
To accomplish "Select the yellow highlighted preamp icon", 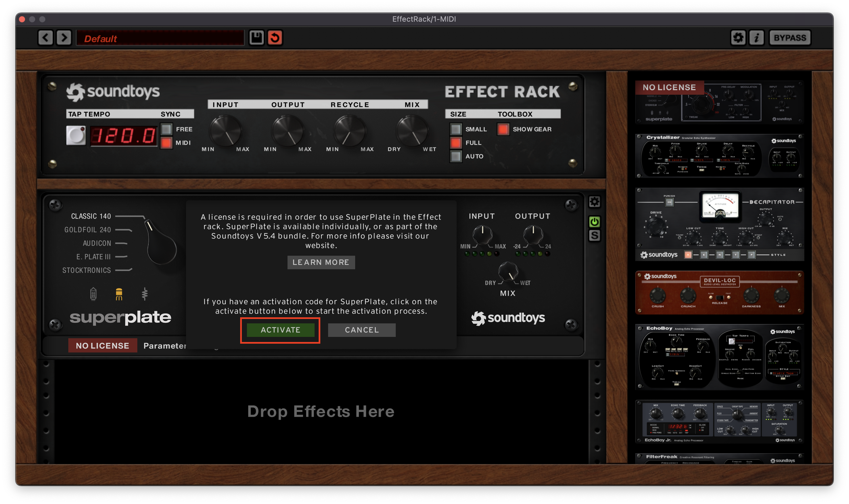I will [119, 294].
